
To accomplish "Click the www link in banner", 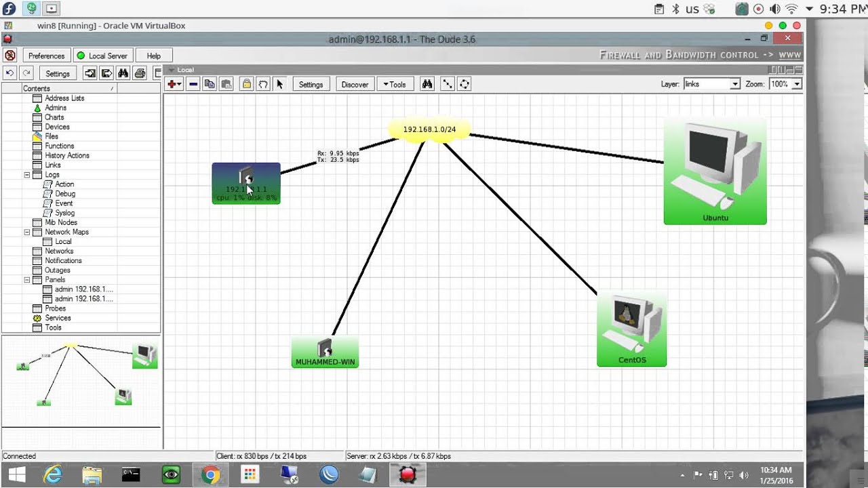I will 789,55.
